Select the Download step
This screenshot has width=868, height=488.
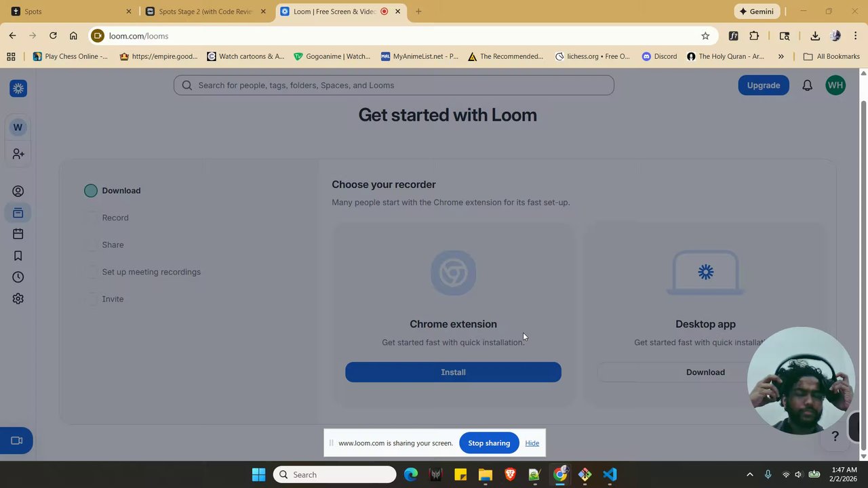coord(113,190)
